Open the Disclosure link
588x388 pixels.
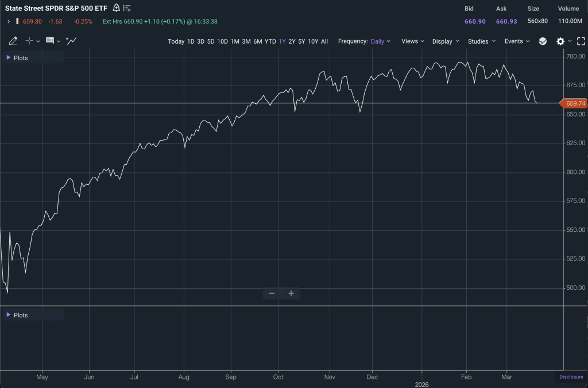pyautogui.click(x=571, y=377)
